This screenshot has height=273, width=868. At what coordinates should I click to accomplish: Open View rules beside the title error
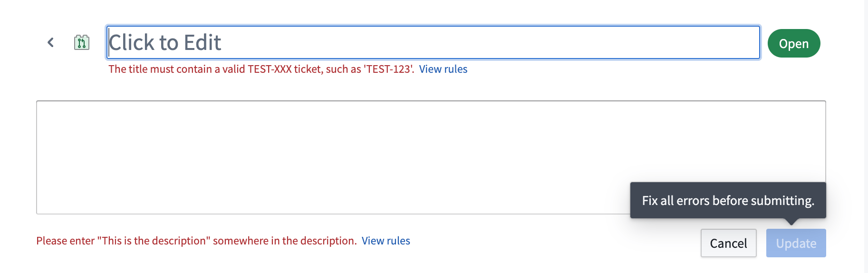(x=443, y=69)
